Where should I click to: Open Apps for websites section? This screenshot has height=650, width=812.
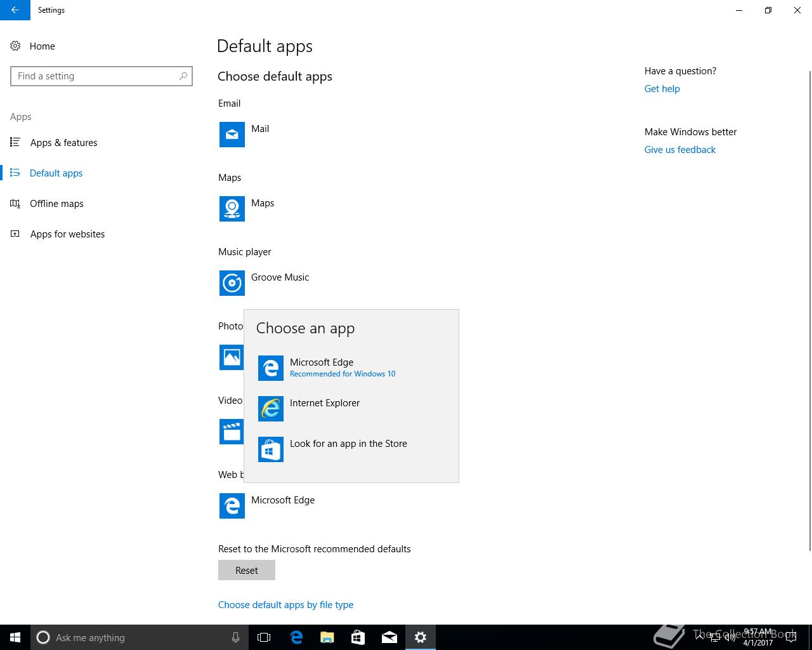coord(67,234)
